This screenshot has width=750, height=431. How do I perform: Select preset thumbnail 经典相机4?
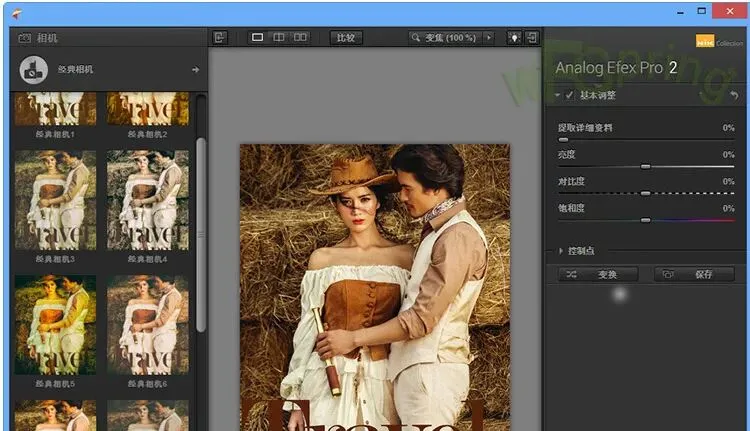148,200
